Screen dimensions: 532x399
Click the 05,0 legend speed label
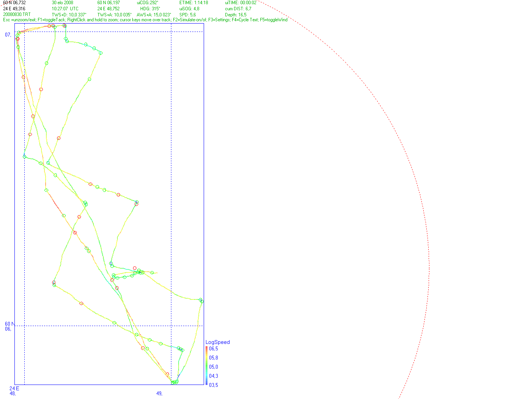[x=214, y=367]
